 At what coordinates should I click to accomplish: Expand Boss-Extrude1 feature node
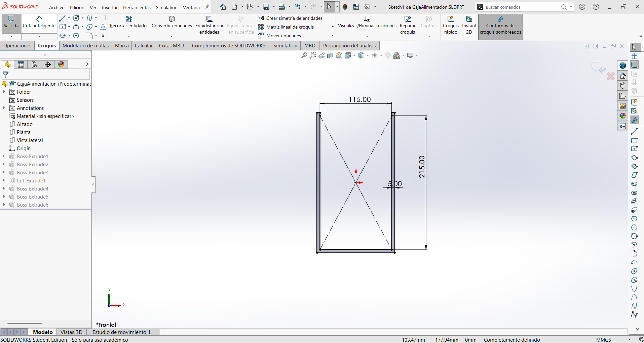(x=4, y=156)
